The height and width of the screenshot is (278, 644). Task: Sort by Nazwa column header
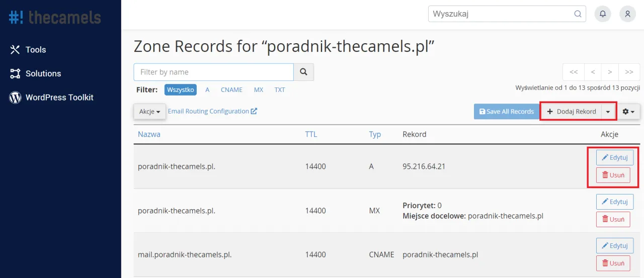pos(149,134)
